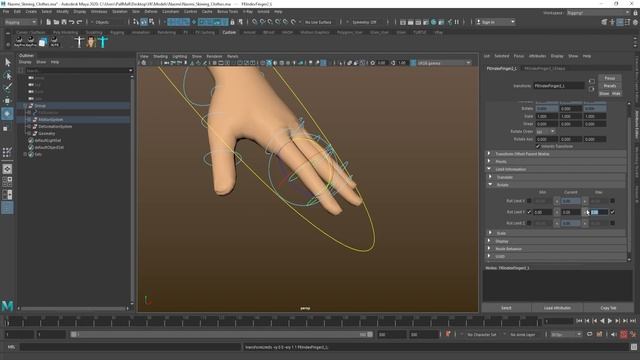Open the Workspace dropdown
640x360 pixels.
[x=598, y=13]
